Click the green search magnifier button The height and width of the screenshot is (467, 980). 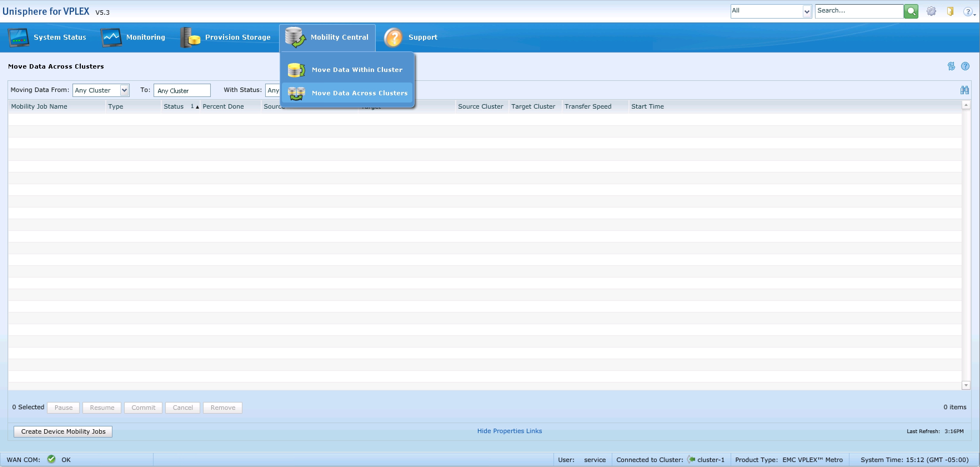pos(911,11)
